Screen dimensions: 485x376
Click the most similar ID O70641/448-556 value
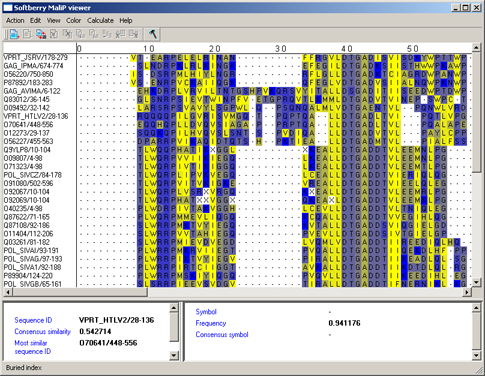tap(108, 343)
